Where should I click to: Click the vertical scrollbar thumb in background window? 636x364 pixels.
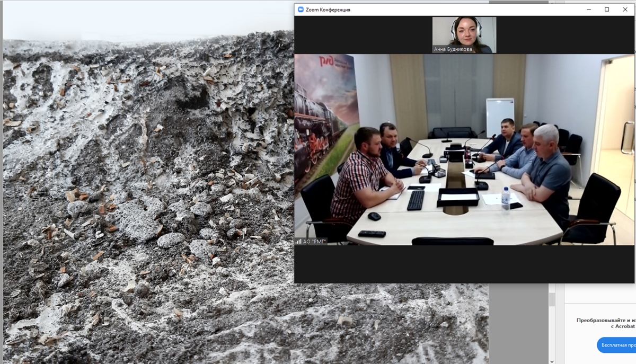click(552, 299)
